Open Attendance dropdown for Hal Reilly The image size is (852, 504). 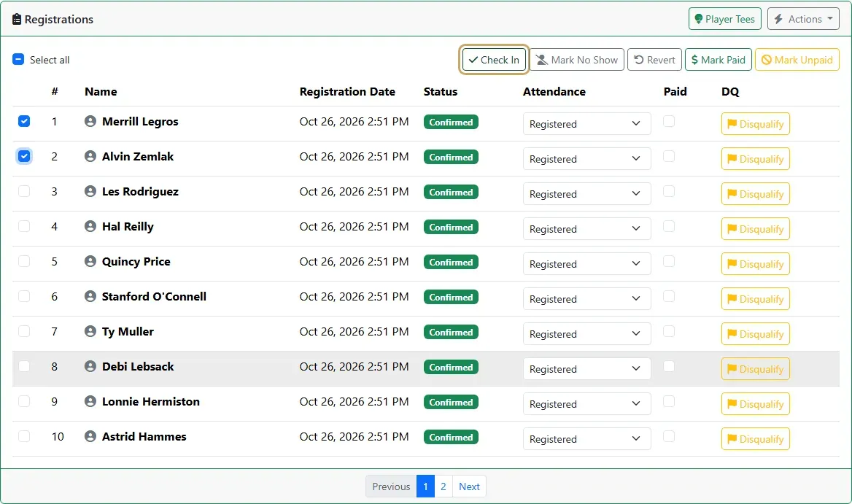coord(586,228)
